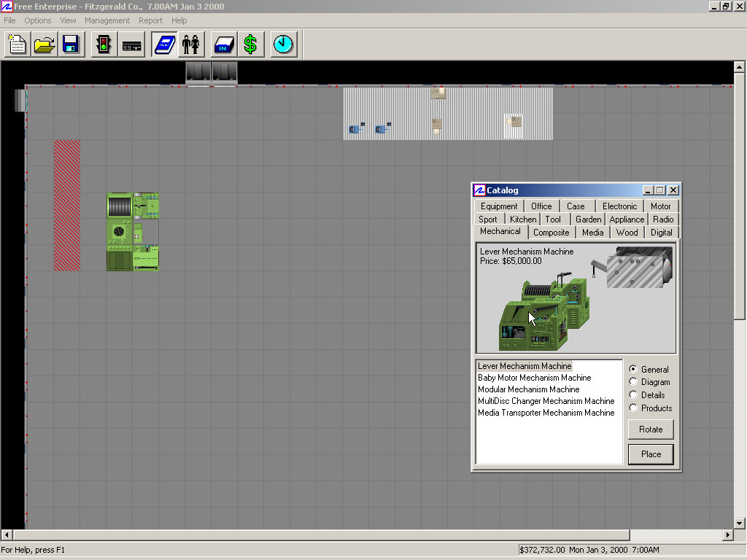This screenshot has height=560, width=747.
Task: Select the Diagram radio button
Action: 633,382
